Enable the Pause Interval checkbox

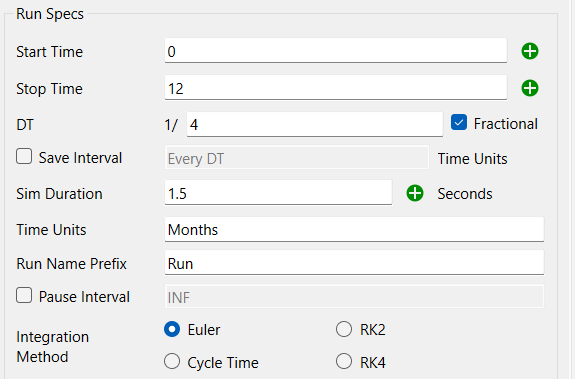tap(24, 295)
